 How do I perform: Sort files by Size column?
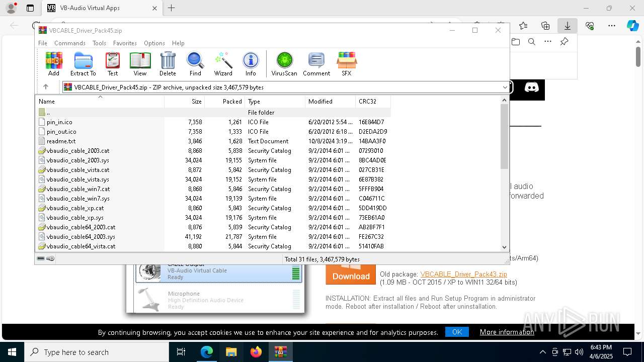point(184,102)
